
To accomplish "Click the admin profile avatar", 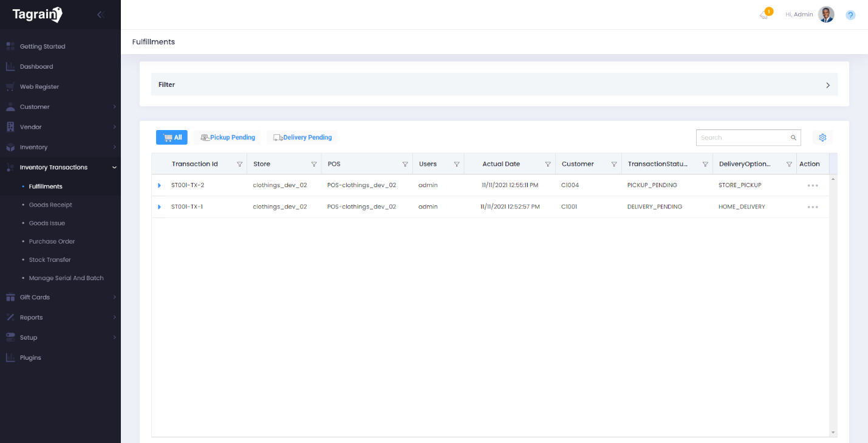I will [826, 14].
